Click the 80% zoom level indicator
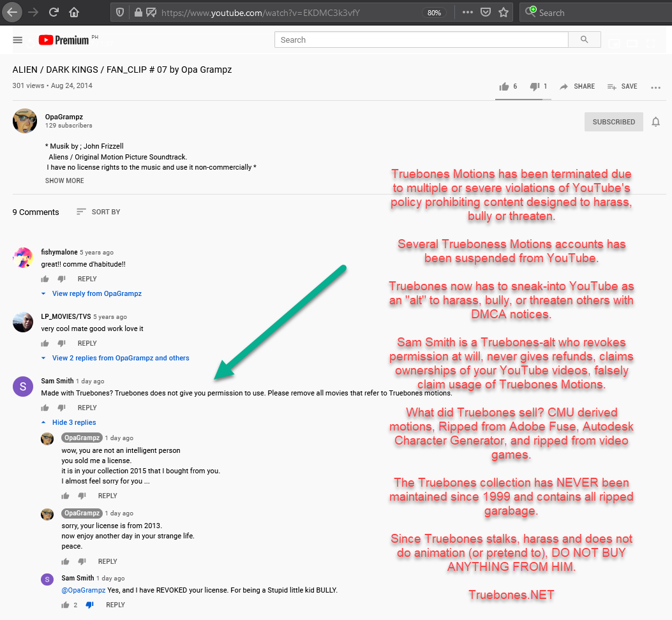672x620 pixels. coord(434,13)
